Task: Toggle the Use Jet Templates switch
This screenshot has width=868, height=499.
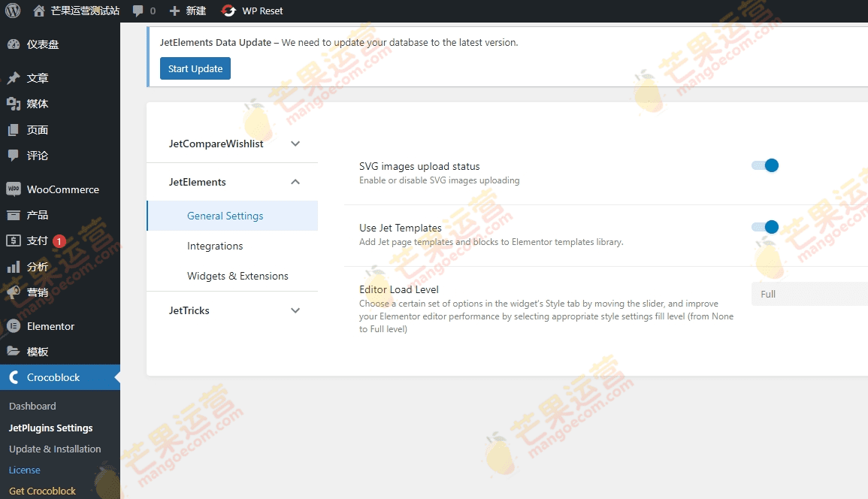Action: (765, 227)
